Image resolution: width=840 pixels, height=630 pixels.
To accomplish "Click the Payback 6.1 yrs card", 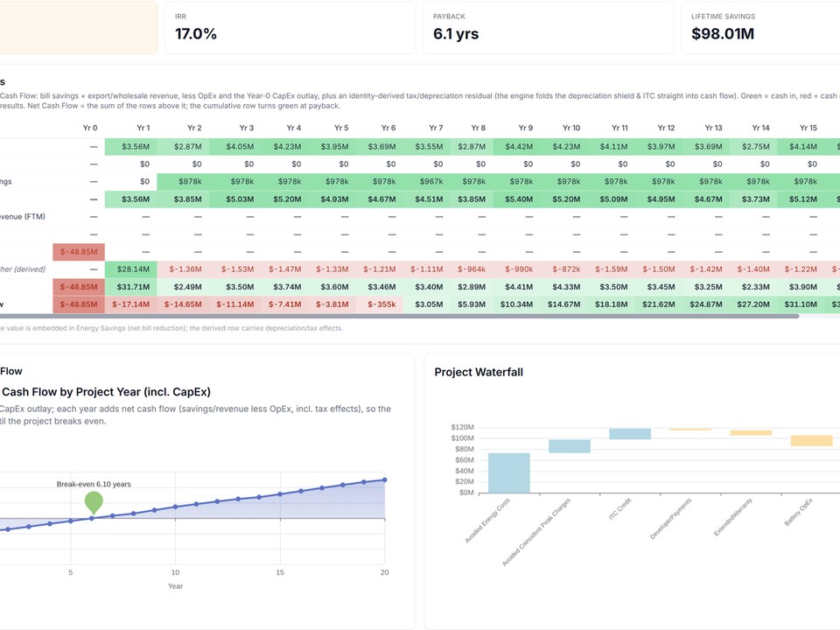I will point(548,27).
